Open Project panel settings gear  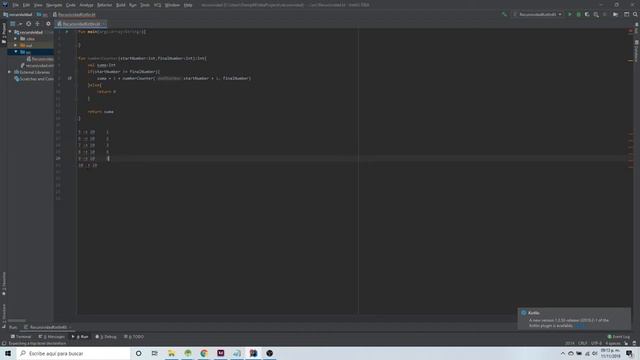pyautogui.click(x=48, y=24)
